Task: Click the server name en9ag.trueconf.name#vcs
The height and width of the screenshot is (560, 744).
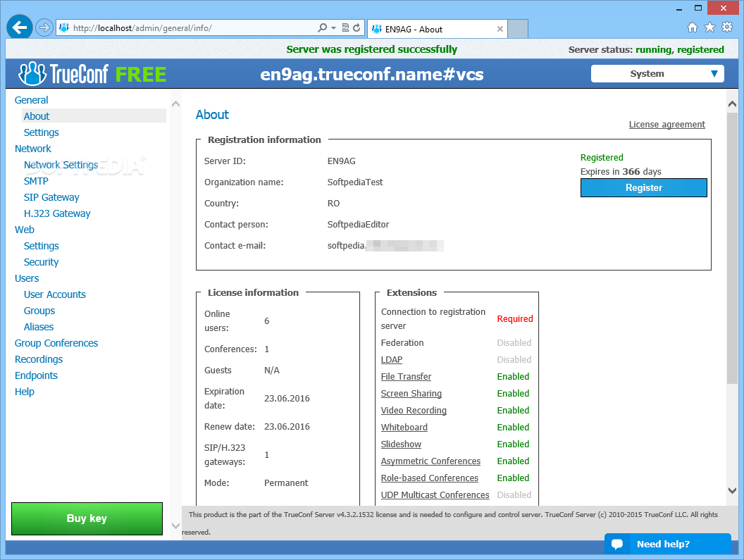Action: tap(371, 74)
